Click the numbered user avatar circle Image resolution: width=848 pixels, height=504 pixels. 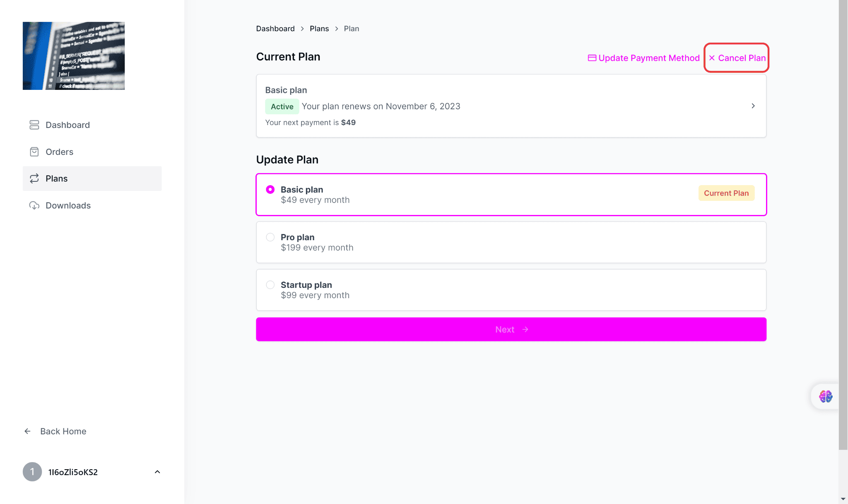32,472
